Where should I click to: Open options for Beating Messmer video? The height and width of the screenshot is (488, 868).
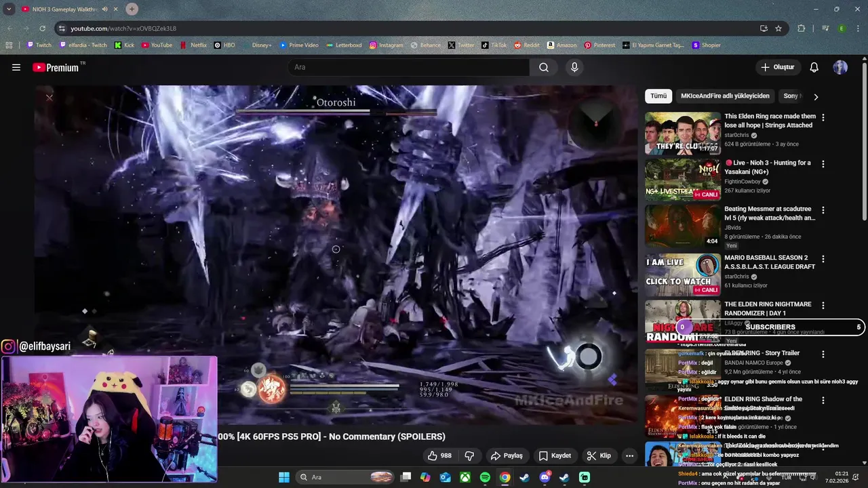[x=823, y=210]
